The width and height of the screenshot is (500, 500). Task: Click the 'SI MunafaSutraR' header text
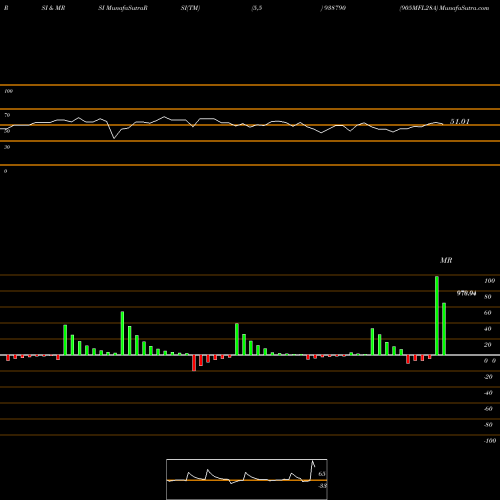(123, 8)
